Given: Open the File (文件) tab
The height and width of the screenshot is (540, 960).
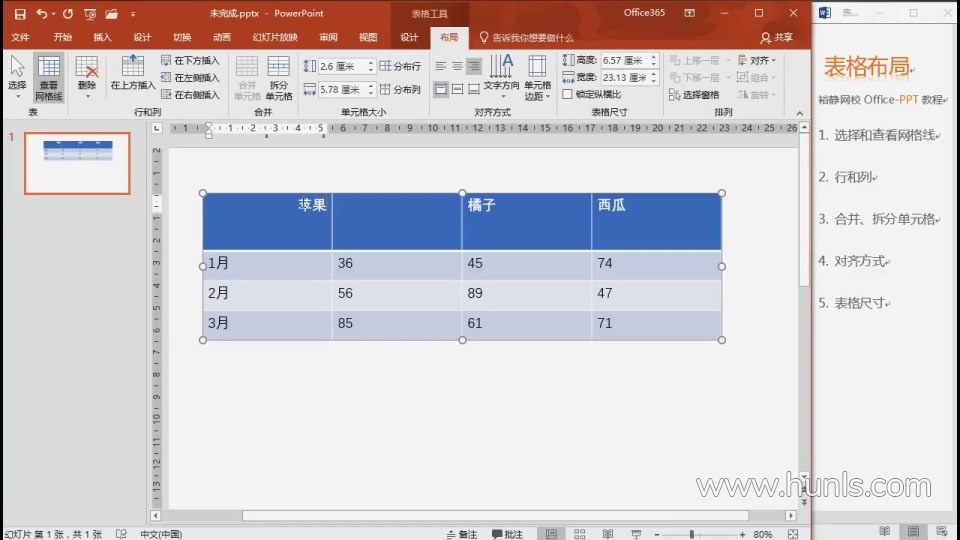Looking at the screenshot, I should [x=20, y=37].
